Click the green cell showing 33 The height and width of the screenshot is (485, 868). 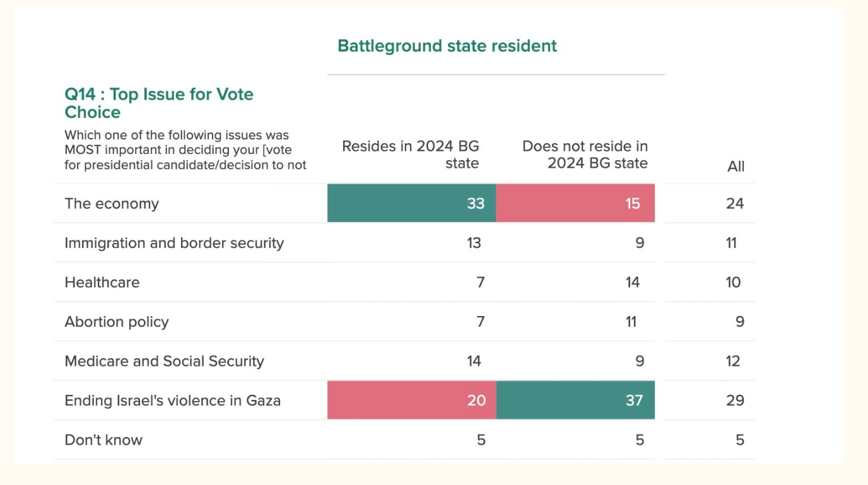pyautogui.click(x=411, y=203)
